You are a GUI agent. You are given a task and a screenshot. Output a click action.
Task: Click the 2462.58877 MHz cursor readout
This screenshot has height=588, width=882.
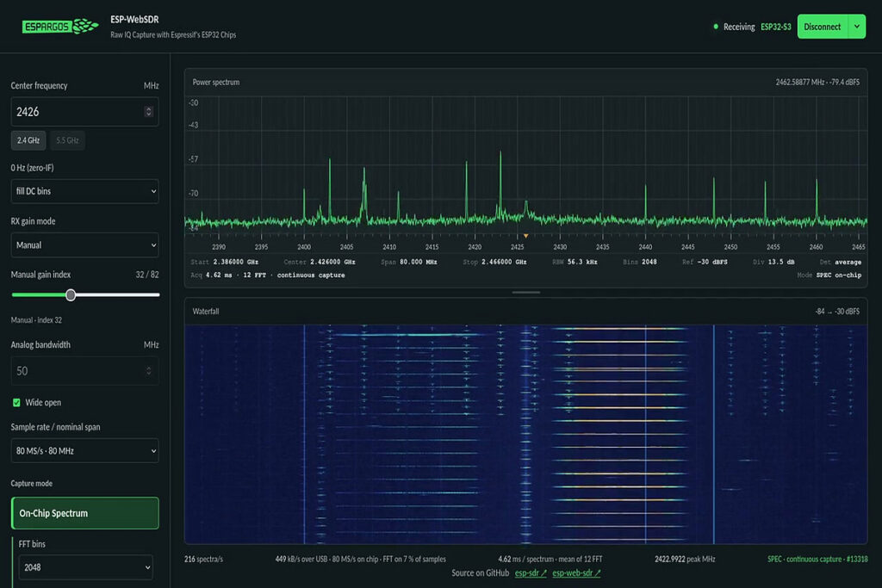[x=817, y=82]
